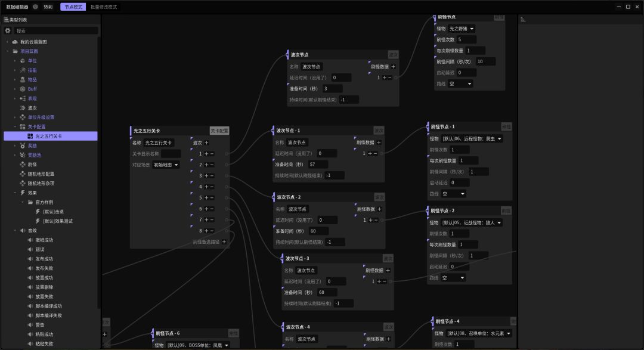Click 准备时间 field showing 57
The image size is (644, 350).
317,165
